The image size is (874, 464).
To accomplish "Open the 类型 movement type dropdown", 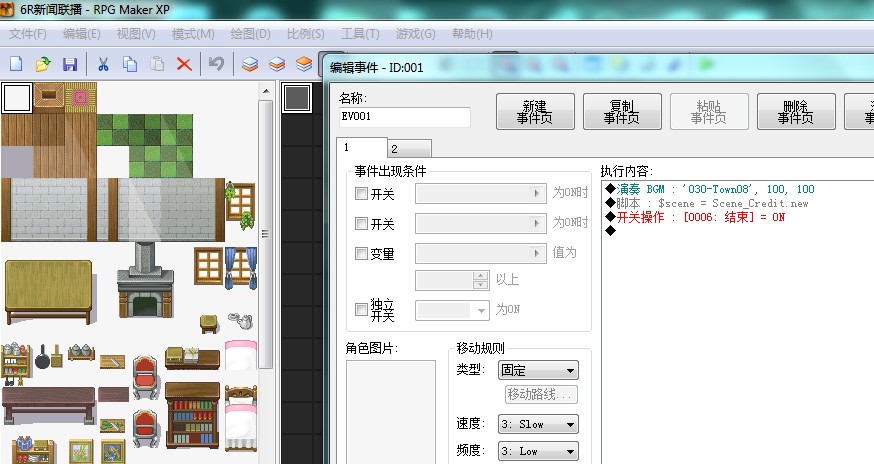I will tap(538, 370).
